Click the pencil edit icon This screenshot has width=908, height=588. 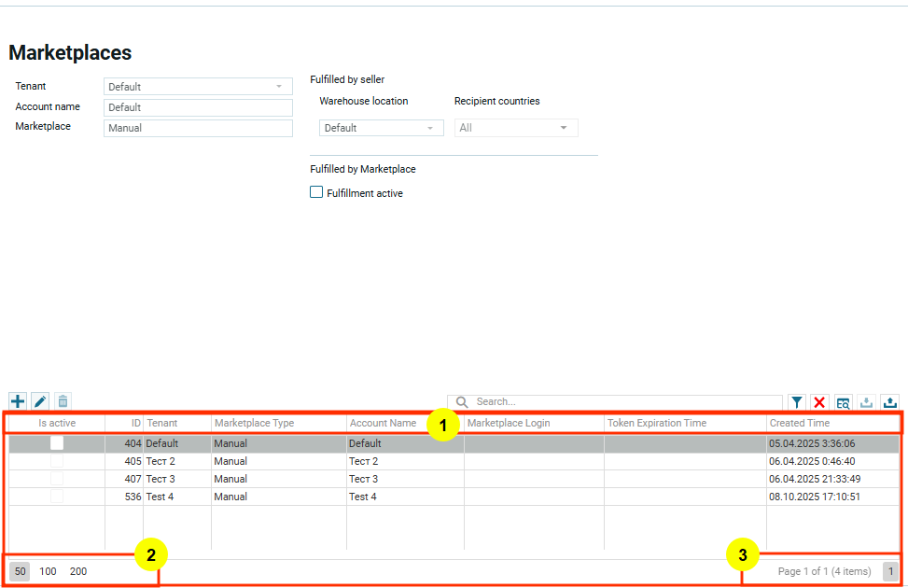[40, 401]
